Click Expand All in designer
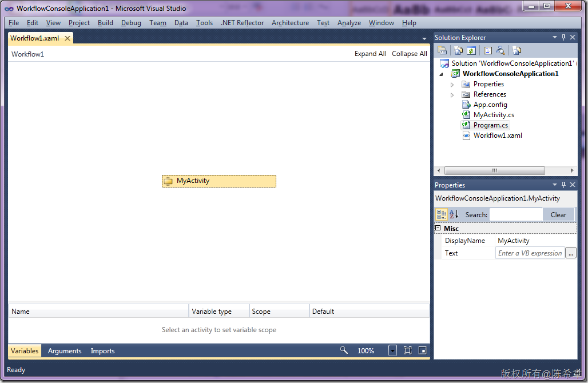 coord(370,54)
